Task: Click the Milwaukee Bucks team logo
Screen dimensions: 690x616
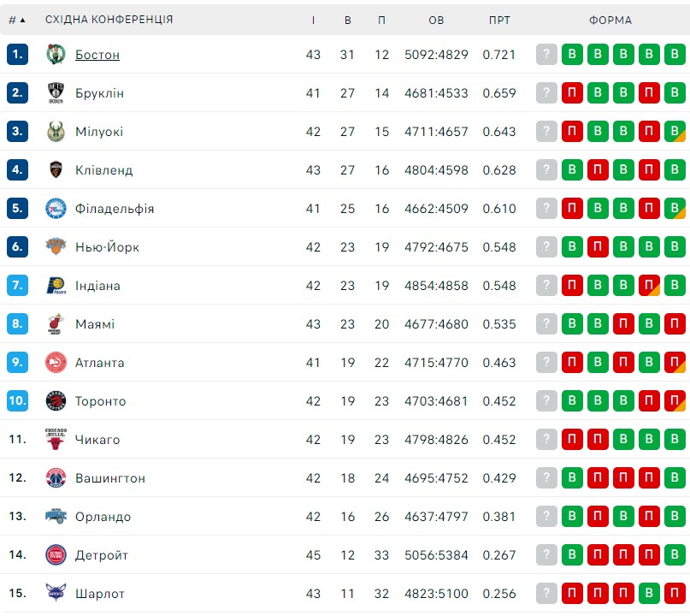Action: tap(56, 131)
